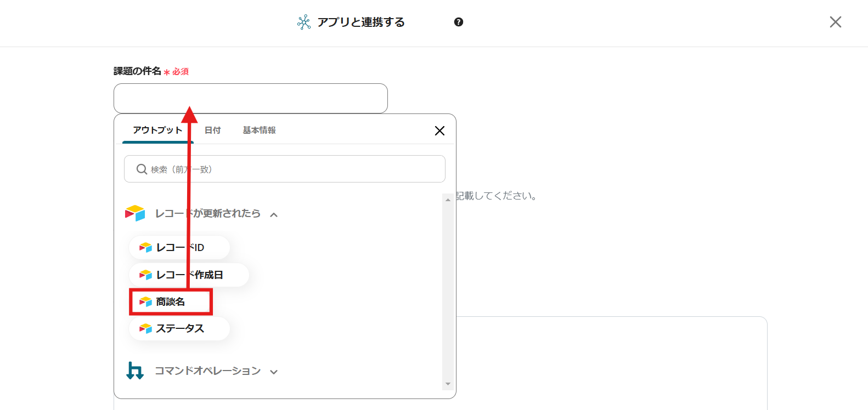This screenshot has height=410, width=868.
Task: Open the 日付 tab
Action: pos(212,130)
